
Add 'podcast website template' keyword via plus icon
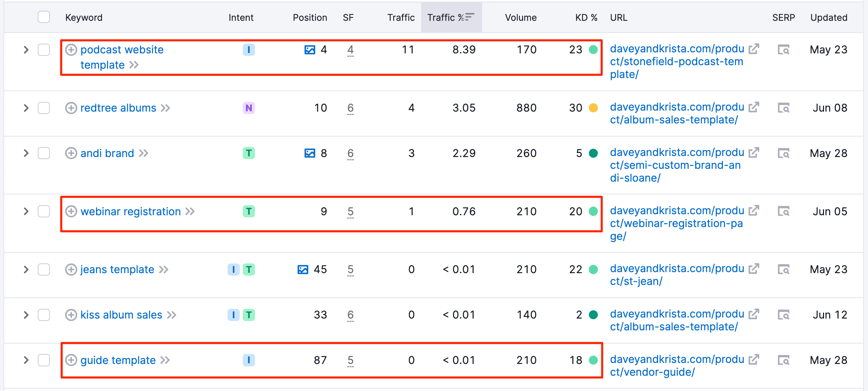pos(71,50)
